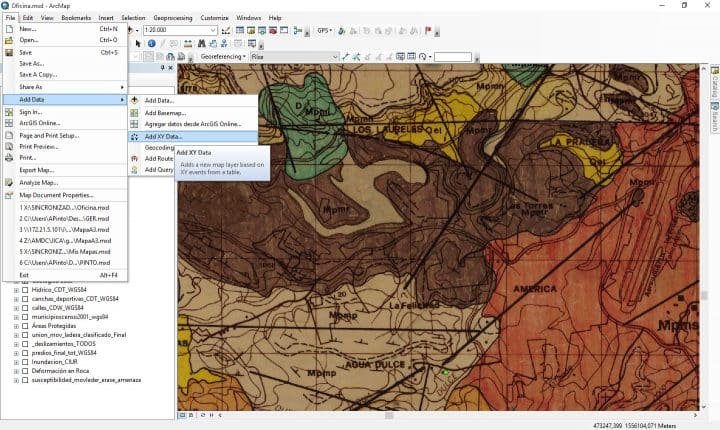
Task: Enable the municipioscenso2001_wgs84 layer checkbox
Action: pos(25,317)
